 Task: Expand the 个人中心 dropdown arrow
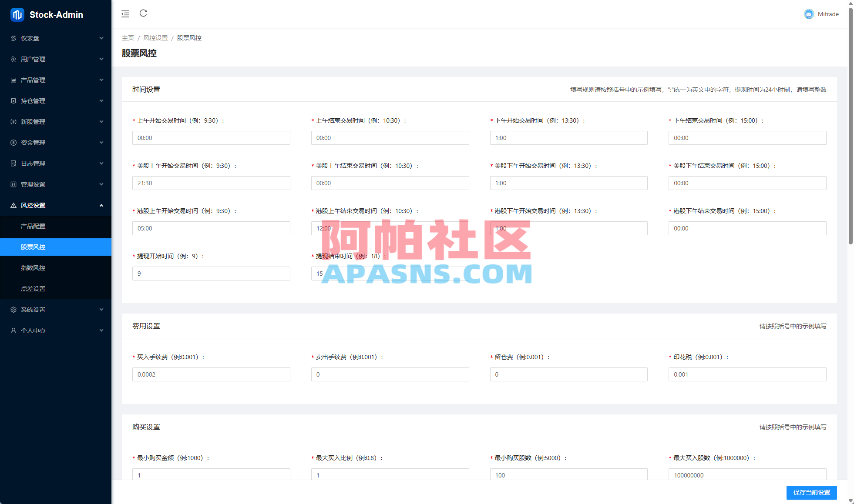click(x=101, y=330)
